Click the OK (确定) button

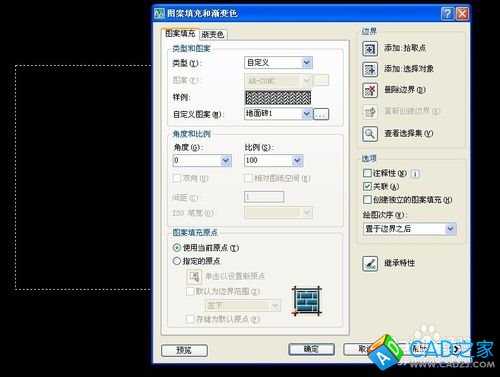[x=311, y=349]
